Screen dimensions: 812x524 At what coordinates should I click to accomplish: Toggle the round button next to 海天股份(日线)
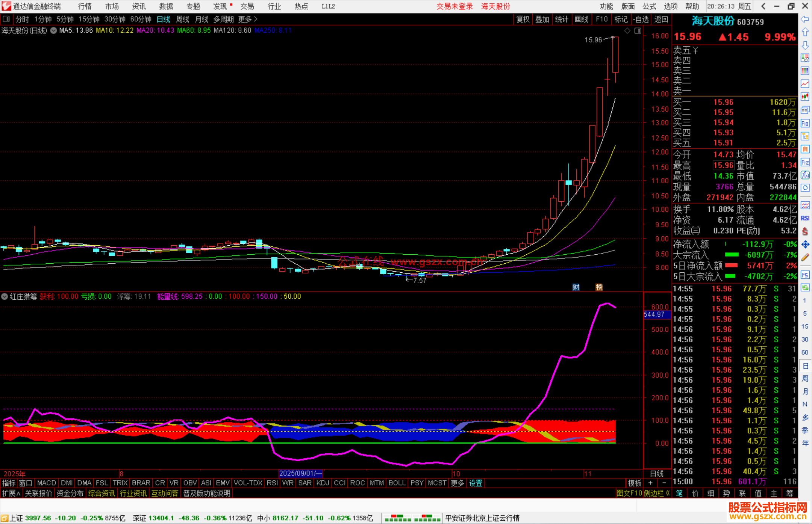click(54, 30)
